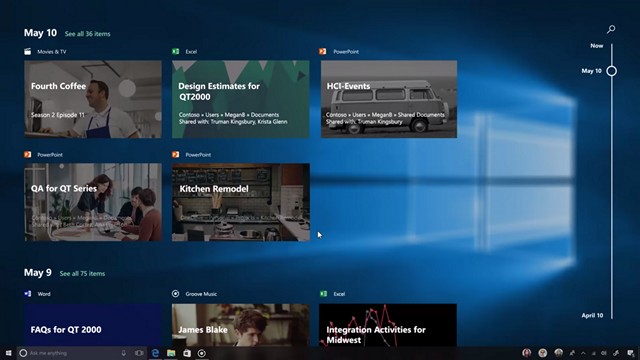Open File Explorer from the taskbar
This screenshot has width=640, height=360.
(x=171, y=353)
